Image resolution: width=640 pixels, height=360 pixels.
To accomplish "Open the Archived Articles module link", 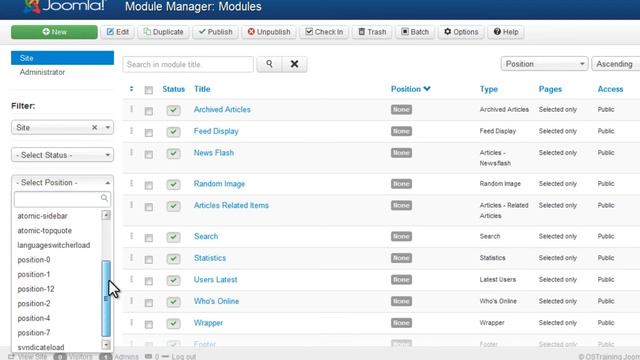I will coord(222,109).
